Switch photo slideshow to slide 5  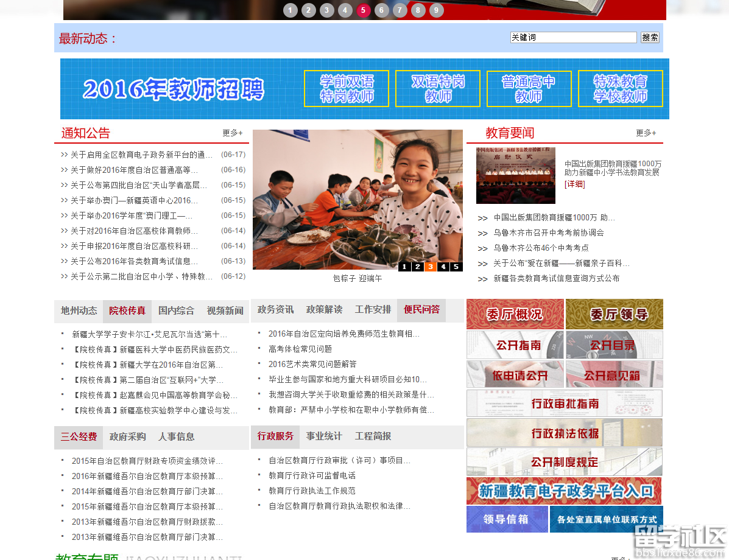click(456, 267)
